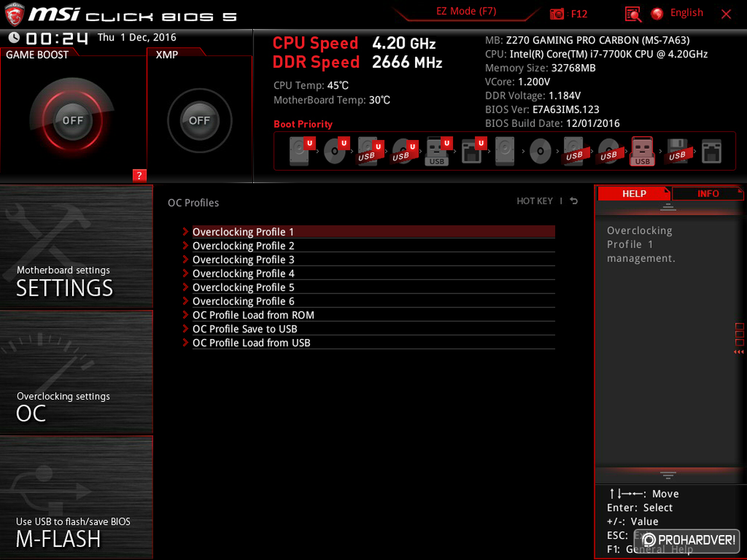This screenshot has height=560, width=747.
Task: Click the BIOS Ver E7A63IMS.123 text
Action: click(542, 110)
